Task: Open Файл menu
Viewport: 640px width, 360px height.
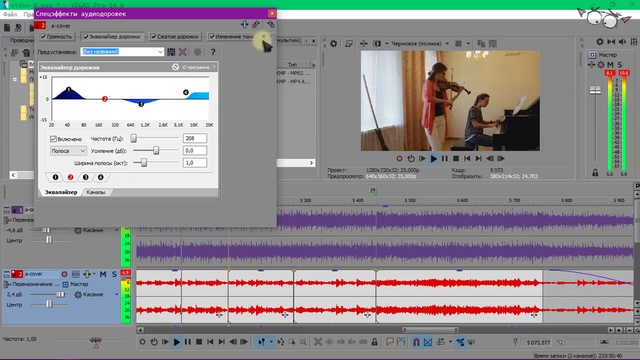Action: click(x=10, y=14)
